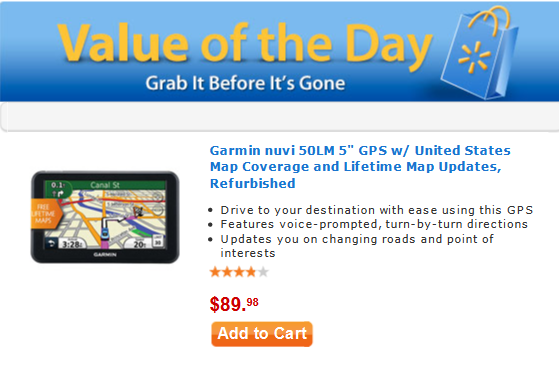Add the Garmin GPS to cart
Image resolution: width=559 pixels, height=370 pixels.
click(x=262, y=334)
